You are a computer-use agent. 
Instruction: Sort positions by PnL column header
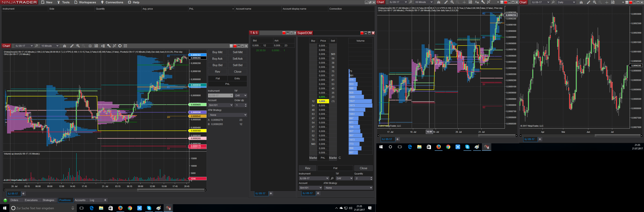pos(211,9)
